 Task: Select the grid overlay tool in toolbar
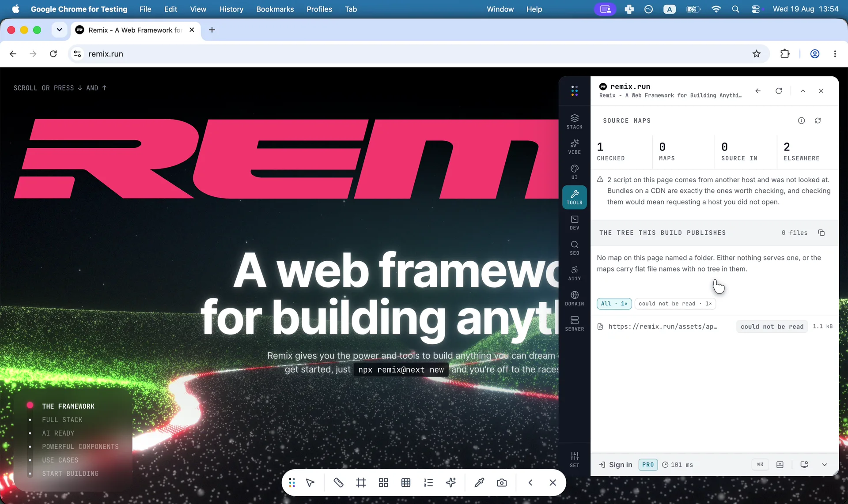coord(406,483)
